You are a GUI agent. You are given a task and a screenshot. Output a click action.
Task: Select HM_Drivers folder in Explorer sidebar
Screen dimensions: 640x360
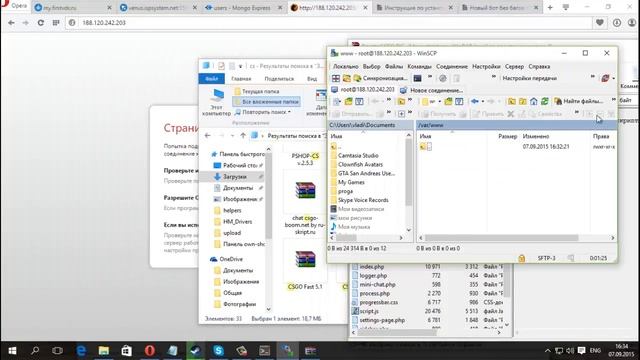233,222
